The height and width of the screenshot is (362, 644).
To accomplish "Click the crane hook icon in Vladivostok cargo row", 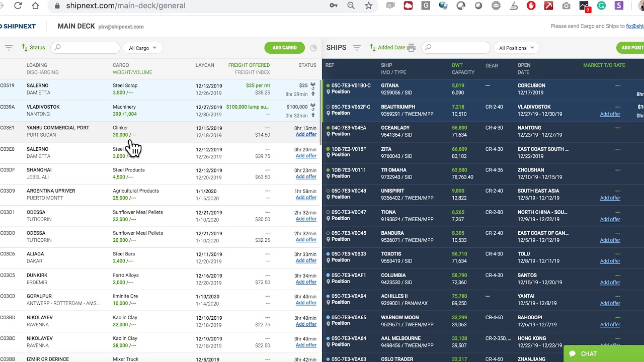I will [313, 107].
